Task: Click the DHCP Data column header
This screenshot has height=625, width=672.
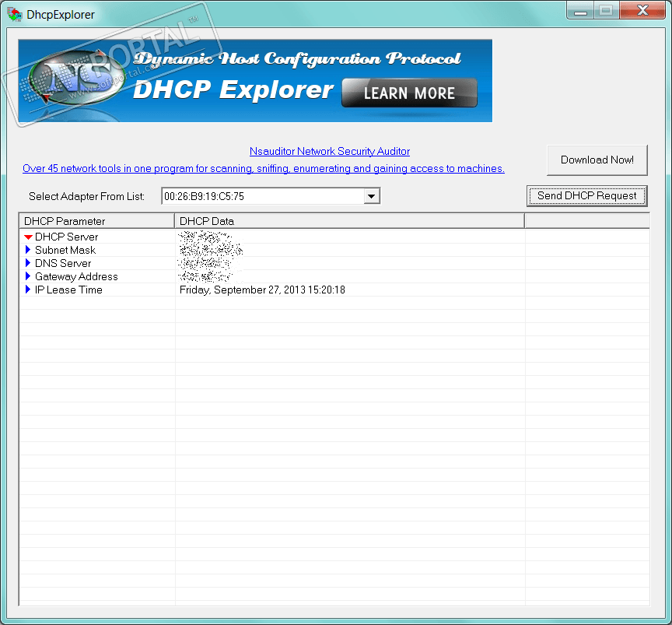Action: (x=349, y=221)
